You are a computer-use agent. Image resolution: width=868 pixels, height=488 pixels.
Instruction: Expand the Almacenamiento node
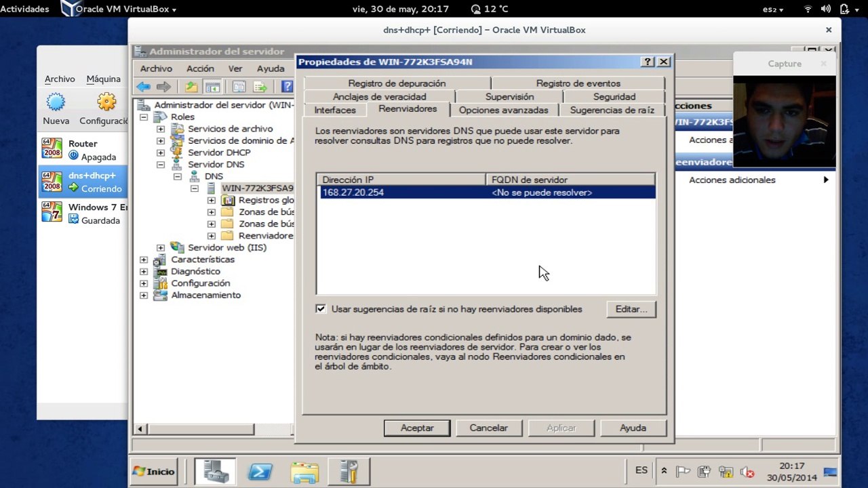144,296
